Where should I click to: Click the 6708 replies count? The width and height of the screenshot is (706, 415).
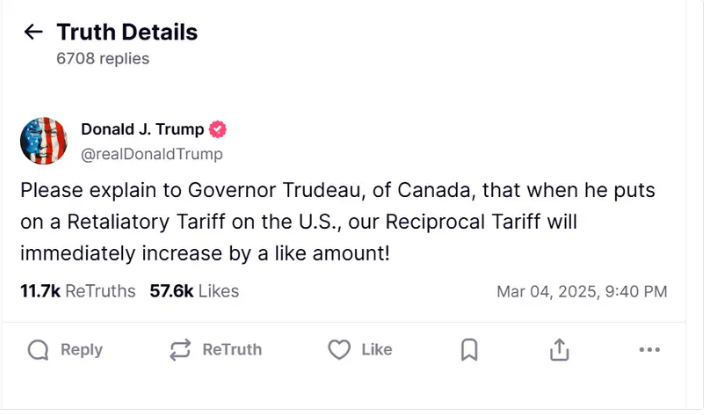[x=102, y=59]
